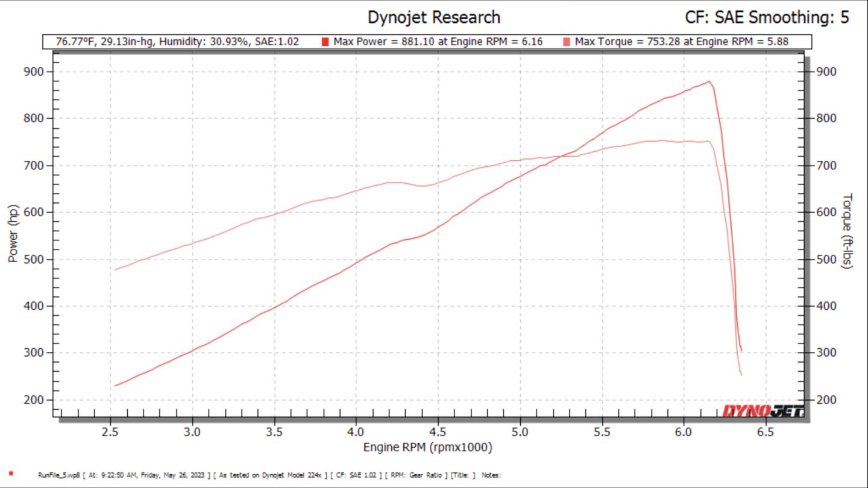
Task: Click the Torque (ft-lbs) axis label
Action: [848, 231]
